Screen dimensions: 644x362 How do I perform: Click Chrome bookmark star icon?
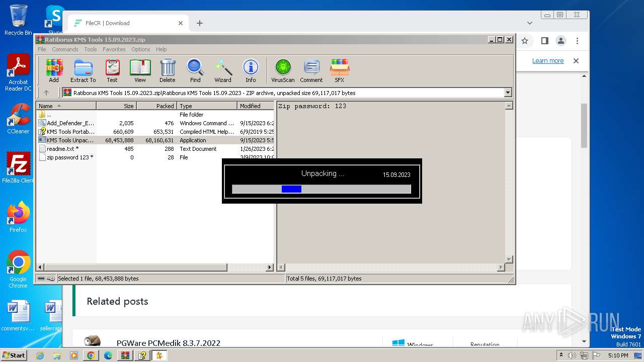525,41
